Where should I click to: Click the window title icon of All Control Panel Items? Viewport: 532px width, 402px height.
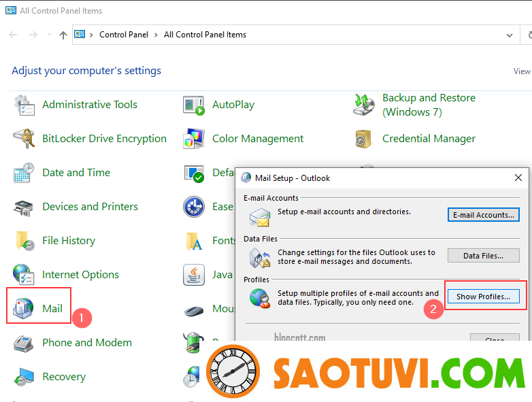10,10
